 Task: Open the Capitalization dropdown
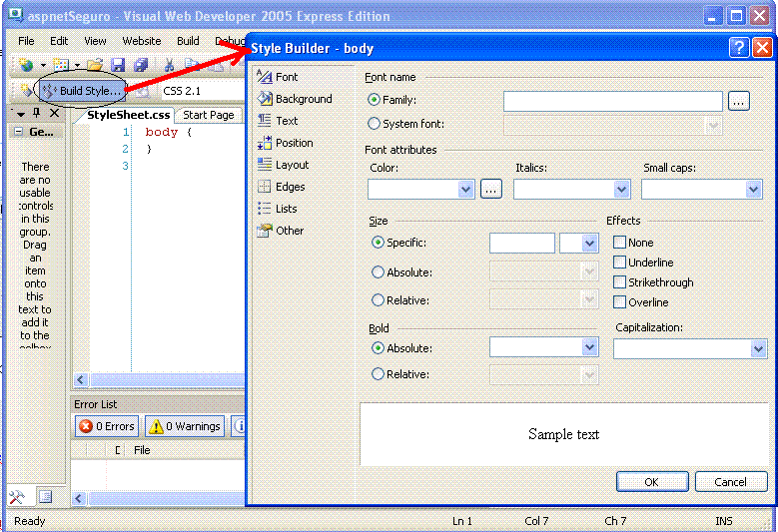(x=758, y=349)
